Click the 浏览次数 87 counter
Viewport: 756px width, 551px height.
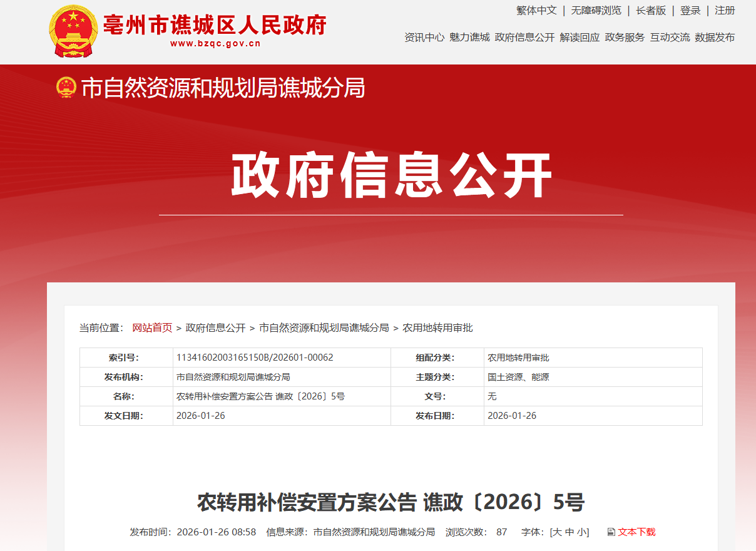point(476,532)
